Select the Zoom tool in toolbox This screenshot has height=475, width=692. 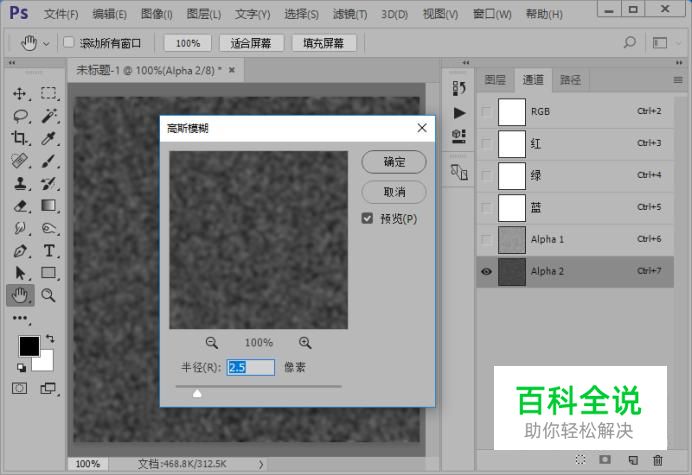(48, 295)
